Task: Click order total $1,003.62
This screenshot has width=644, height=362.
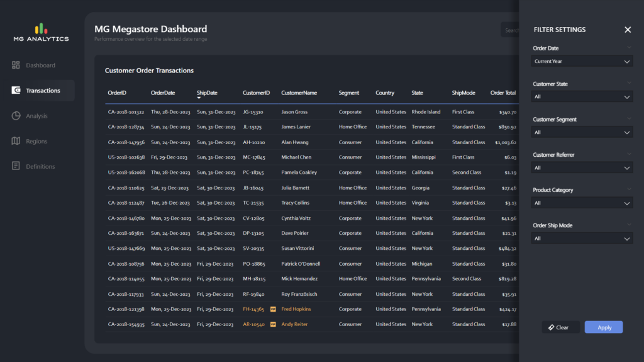Action: 506,142
